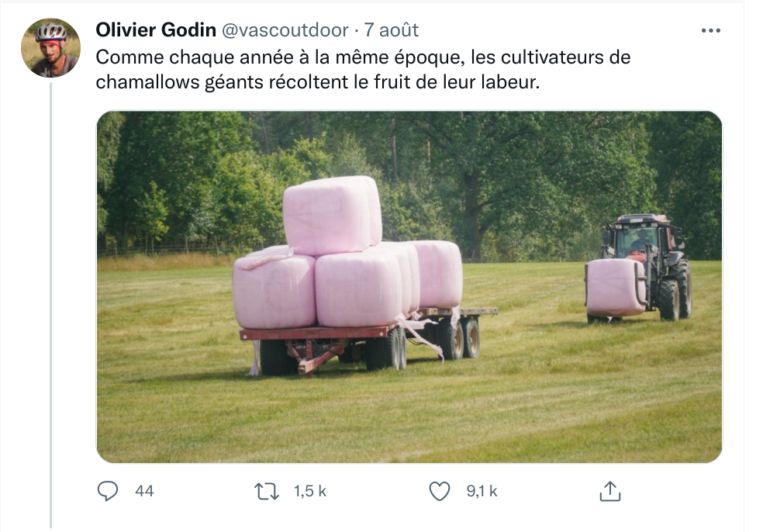Click the @vascoutdoor handle
Image resolution: width=763 pixels, height=532 pixels.
[285, 30]
